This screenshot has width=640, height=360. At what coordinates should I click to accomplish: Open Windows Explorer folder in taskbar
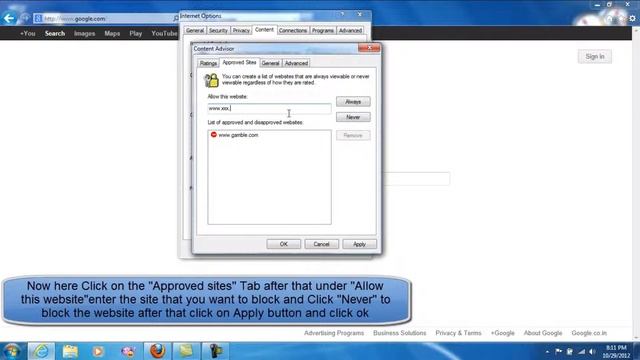[x=70, y=351]
